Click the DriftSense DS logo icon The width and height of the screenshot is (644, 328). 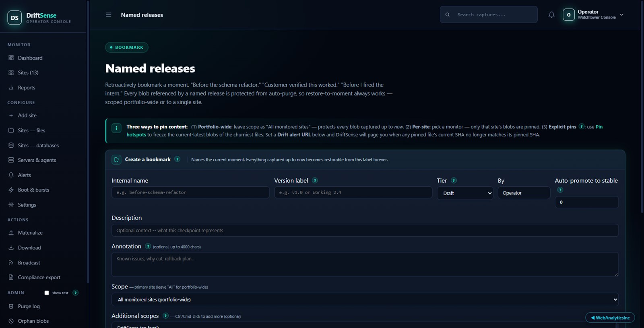(14, 18)
